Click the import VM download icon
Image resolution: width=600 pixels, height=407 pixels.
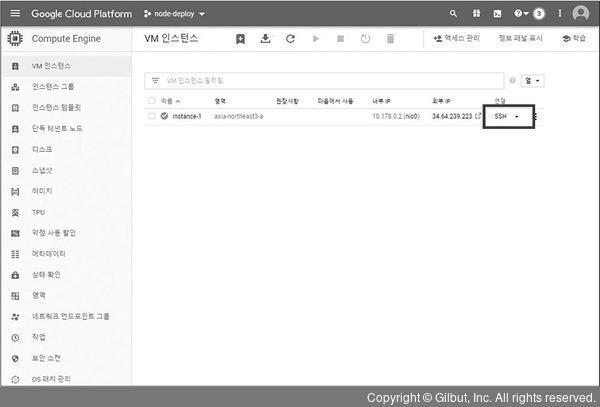point(265,38)
